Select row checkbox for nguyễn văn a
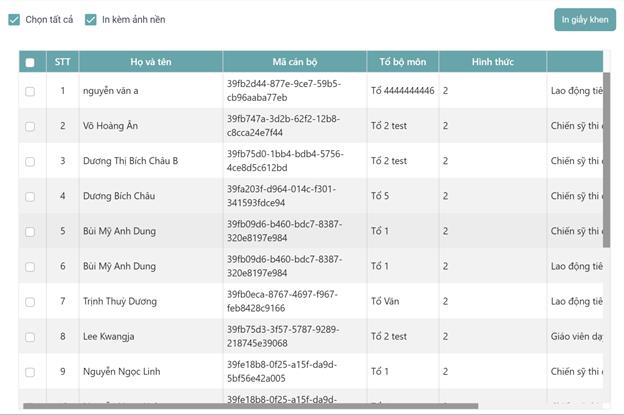 click(x=30, y=91)
